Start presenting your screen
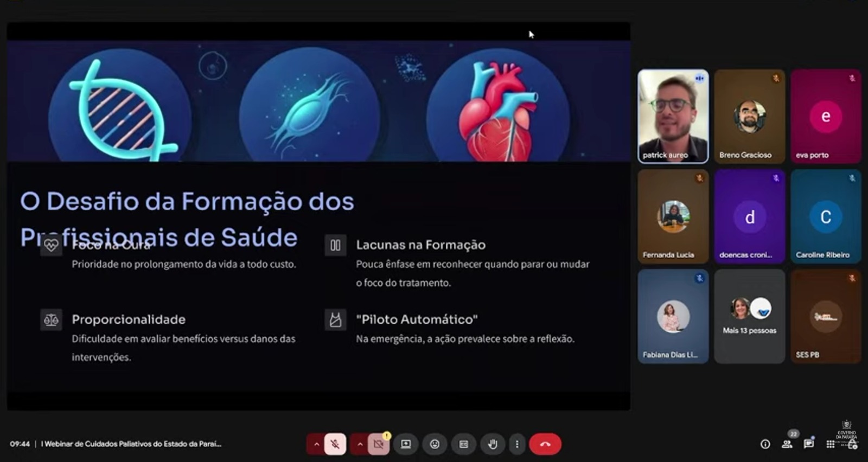The height and width of the screenshot is (462, 868). 406,444
